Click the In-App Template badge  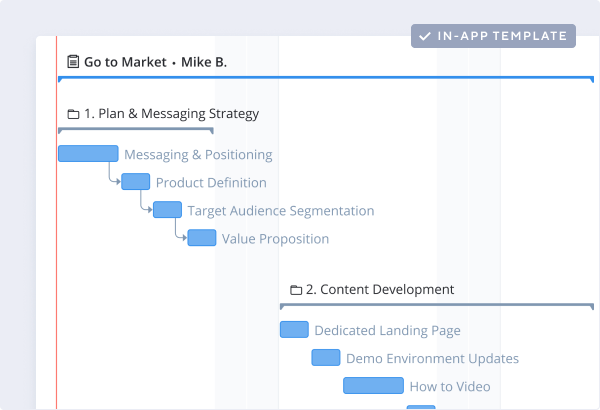tap(493, 36)
